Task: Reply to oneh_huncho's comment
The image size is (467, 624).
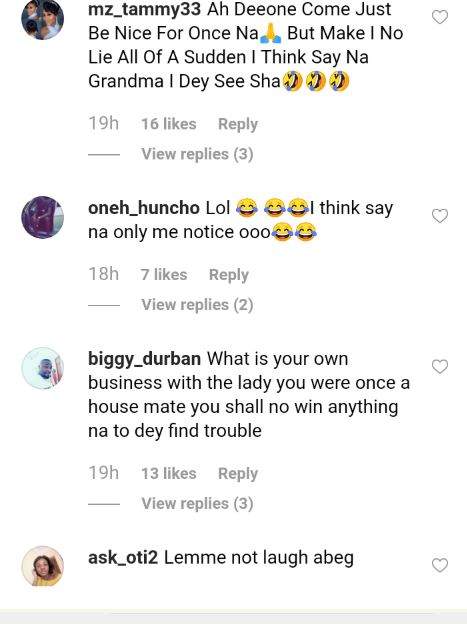Action: tap(229, 275)
